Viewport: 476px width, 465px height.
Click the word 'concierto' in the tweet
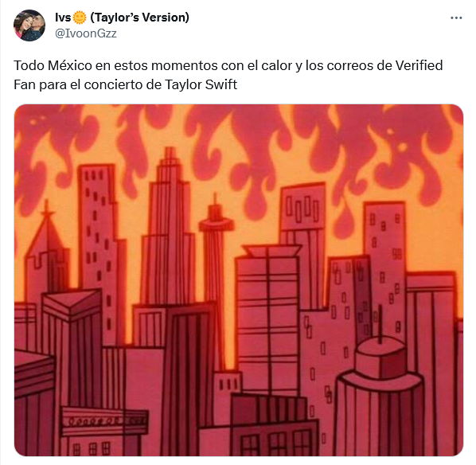click(113, 84)
